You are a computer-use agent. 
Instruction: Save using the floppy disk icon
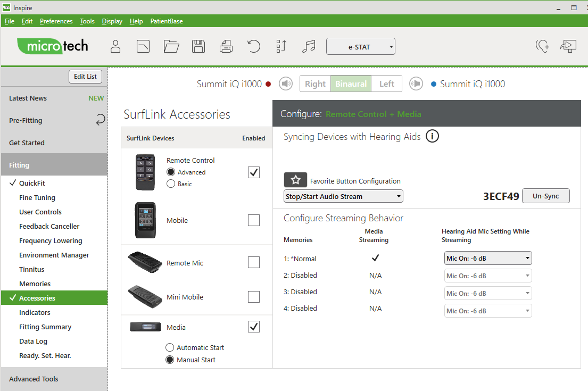(198, 46)
